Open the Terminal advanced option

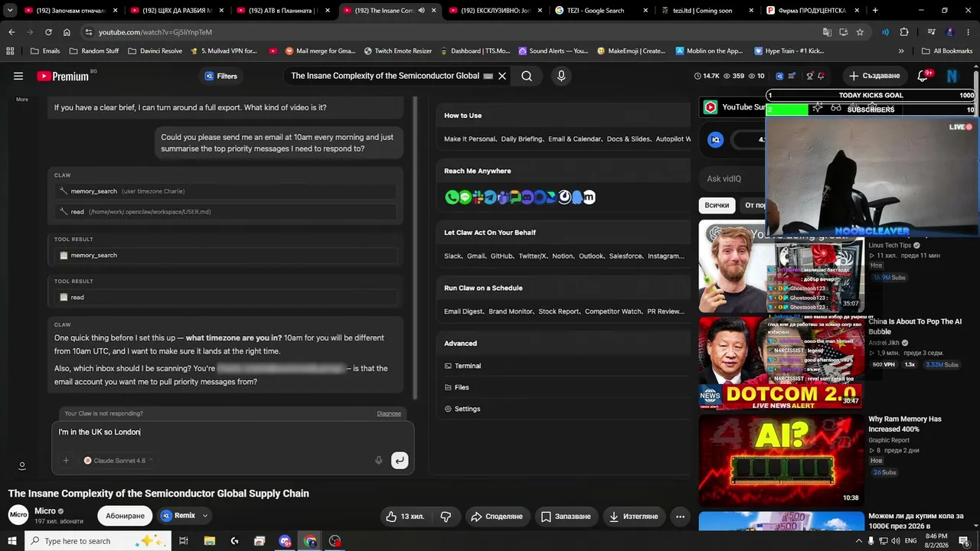tap(462, 366)
